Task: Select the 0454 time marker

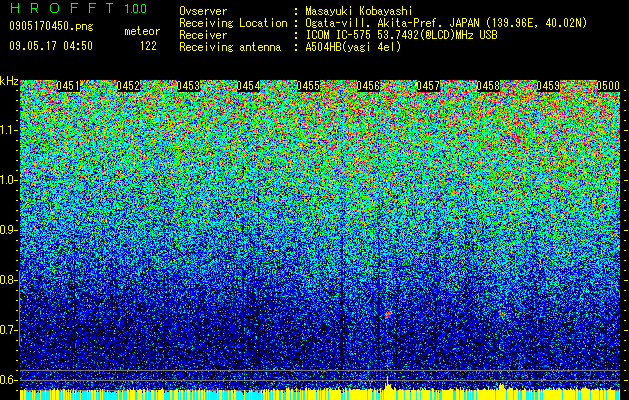Action: (x=248, y=86)
